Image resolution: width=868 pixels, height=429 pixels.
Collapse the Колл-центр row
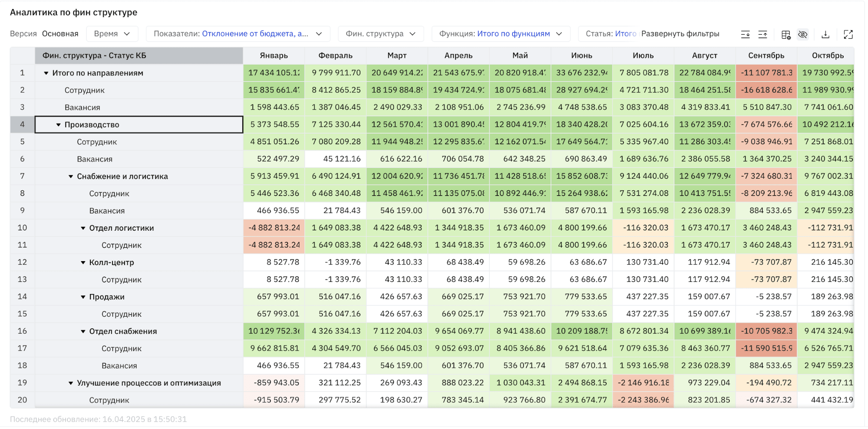83,262
